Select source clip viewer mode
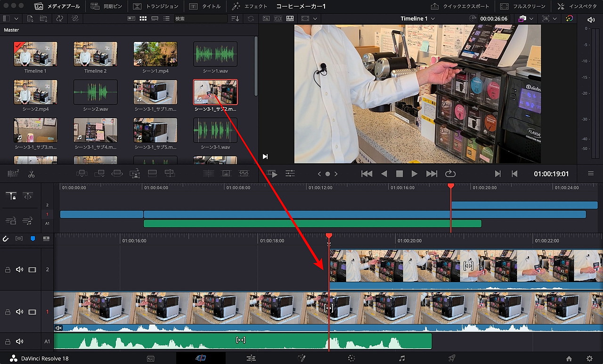 click(x=266, y=18)
